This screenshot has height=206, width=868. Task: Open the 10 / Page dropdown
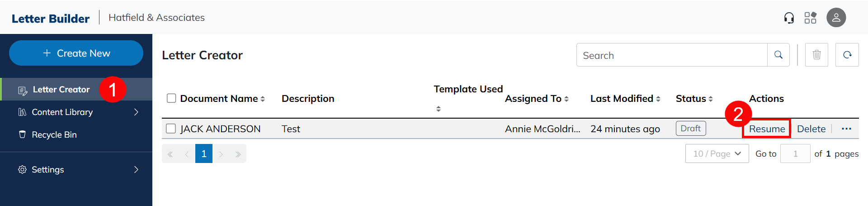[717, 153]
